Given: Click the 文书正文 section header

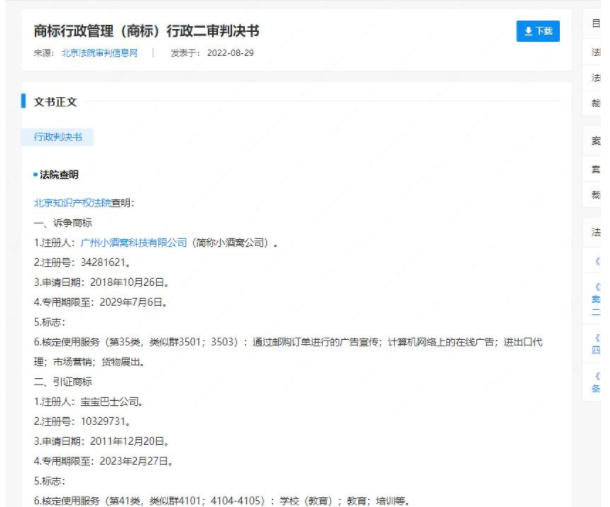Looking at the screenshot, I should 56,101.
